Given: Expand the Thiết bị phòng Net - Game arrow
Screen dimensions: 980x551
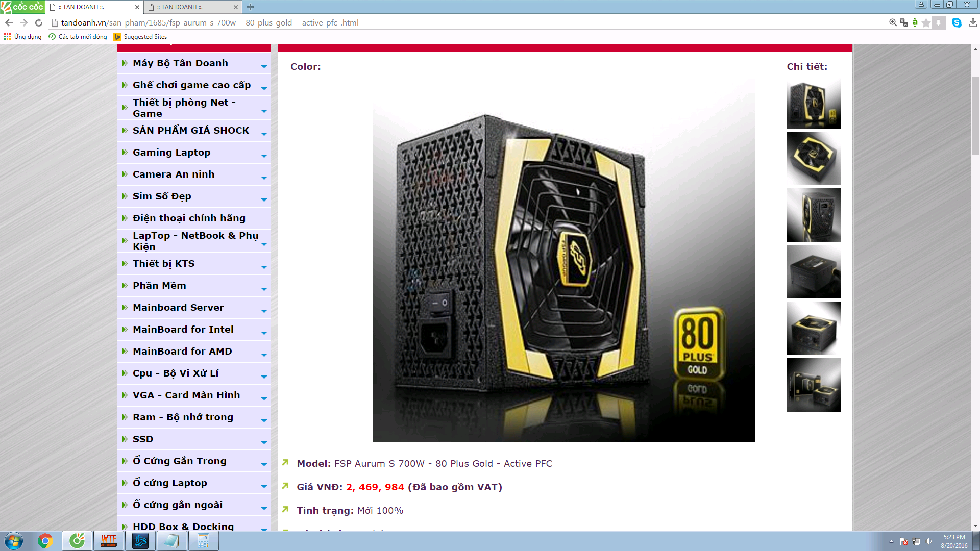Looking at the screenshot, I should point(264,111).
